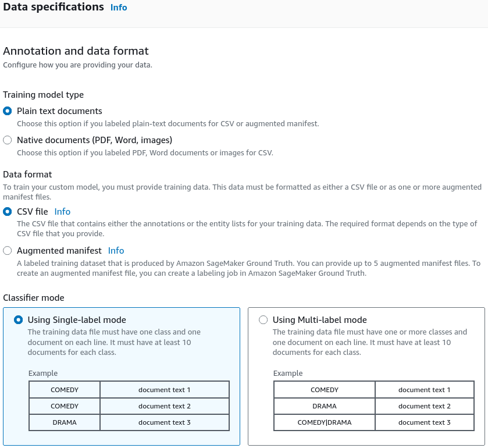Click document text 2 in single-label example

point(165,406)
